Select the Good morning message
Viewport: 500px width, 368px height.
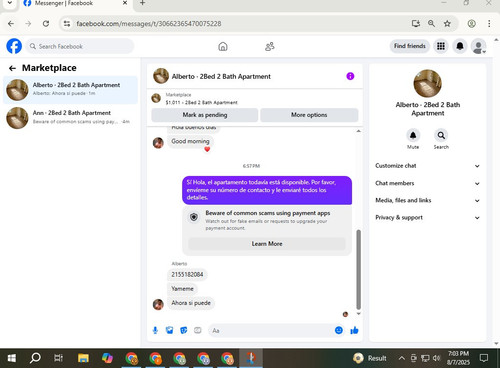pyautogui.click(x=190, y=141)
